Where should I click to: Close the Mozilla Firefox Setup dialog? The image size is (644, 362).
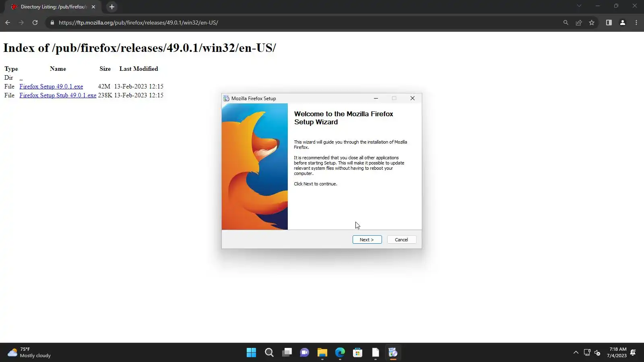413,98
